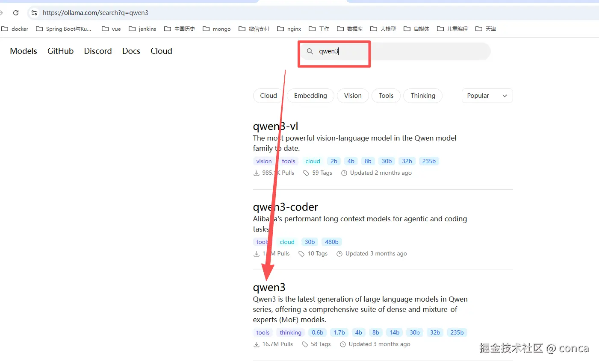Click the magnifier icon in search box
599x364 pixels.
[310, 51]
